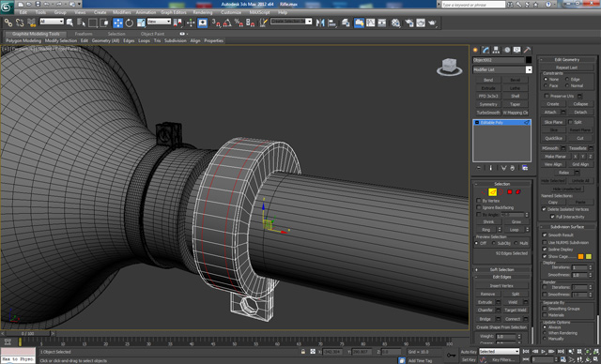Apply the TurboSmooth modifier button

(488, 113)
